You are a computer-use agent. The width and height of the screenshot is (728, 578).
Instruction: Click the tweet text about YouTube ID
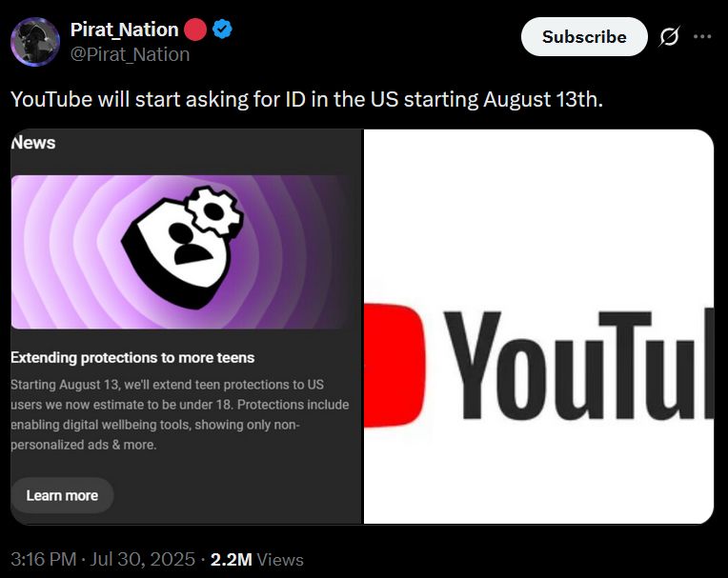coord(307,99)
